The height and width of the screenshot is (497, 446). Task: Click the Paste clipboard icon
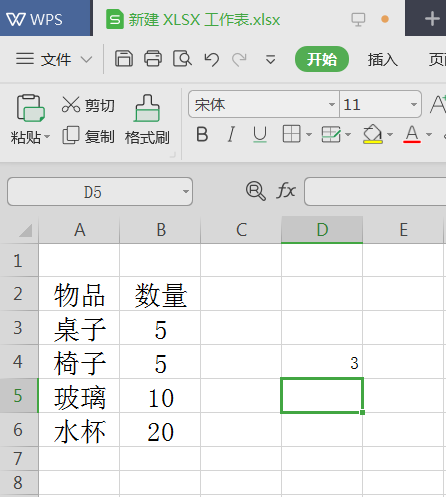(30, 108)
